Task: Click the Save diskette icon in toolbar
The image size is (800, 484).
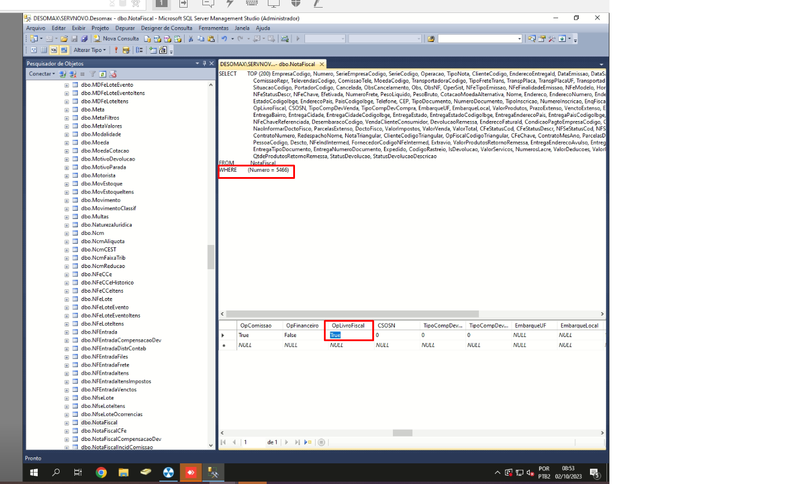Action: tap(74, 39)
